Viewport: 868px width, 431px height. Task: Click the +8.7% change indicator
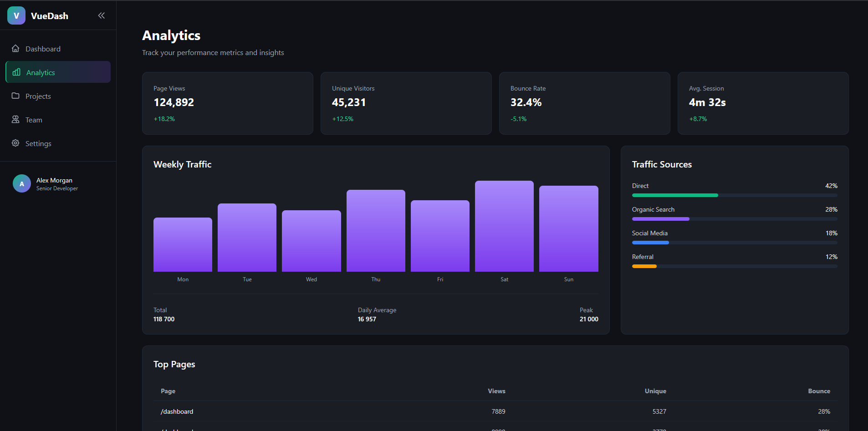(698, 119)
